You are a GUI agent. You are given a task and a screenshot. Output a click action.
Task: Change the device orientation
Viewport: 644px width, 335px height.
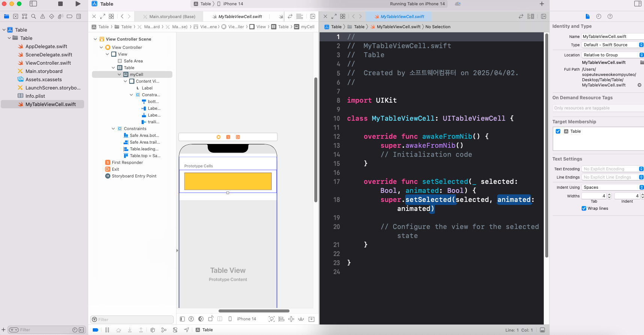(x=211, y=319)
